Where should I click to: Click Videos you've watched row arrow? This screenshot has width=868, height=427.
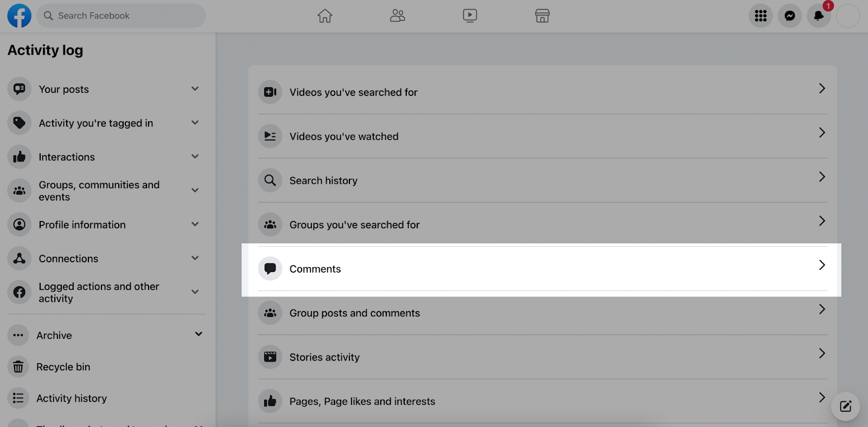pos(822,132)
